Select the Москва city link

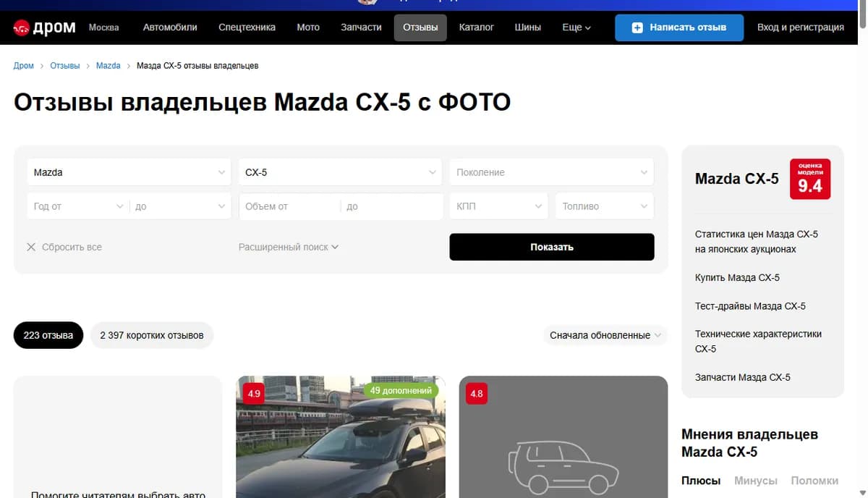coord(104,28)
